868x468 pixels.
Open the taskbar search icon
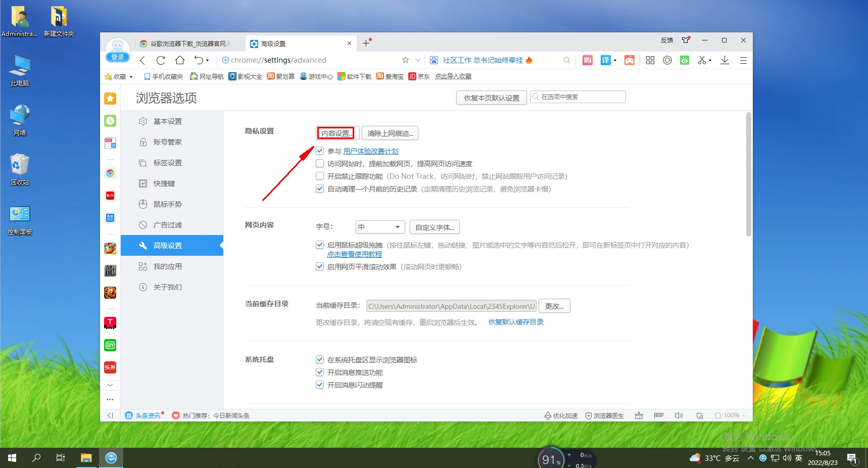coord(36,458)
